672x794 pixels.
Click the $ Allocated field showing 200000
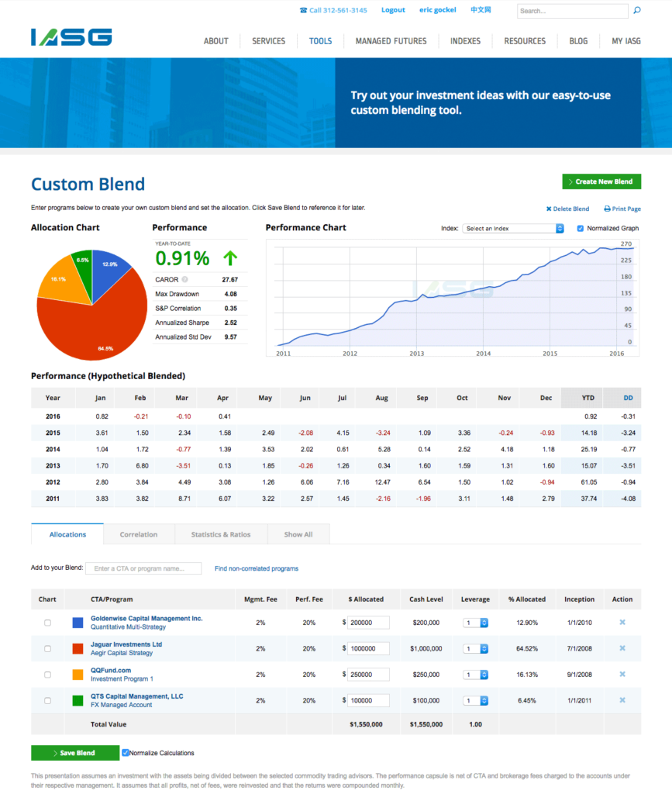tap(368, 623)
